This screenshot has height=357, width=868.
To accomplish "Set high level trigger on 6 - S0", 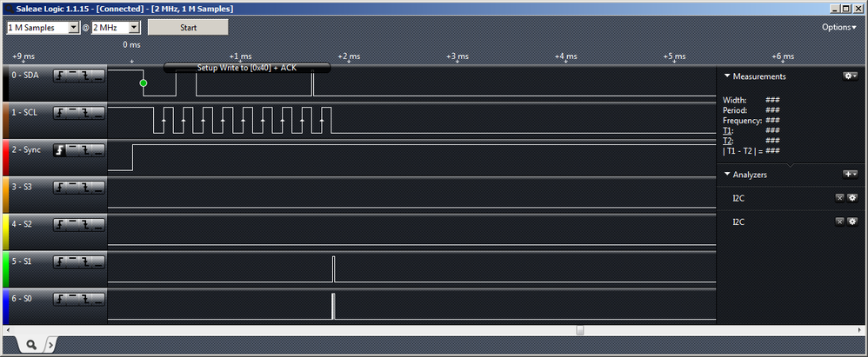I will click(72, 299).
